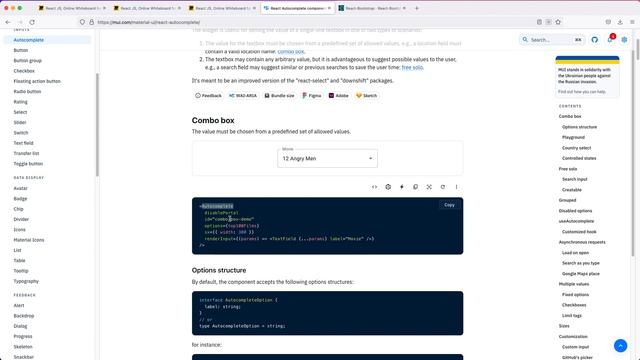Viewport: 640px width, 360px height.
Task: Open "Find out how you can help" link
Action: point(582,92)
